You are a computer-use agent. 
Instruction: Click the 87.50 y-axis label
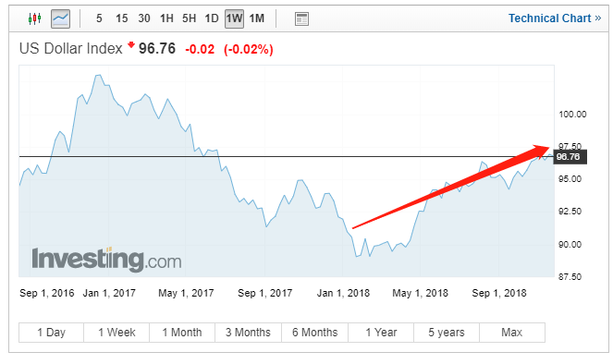point(570,277)
